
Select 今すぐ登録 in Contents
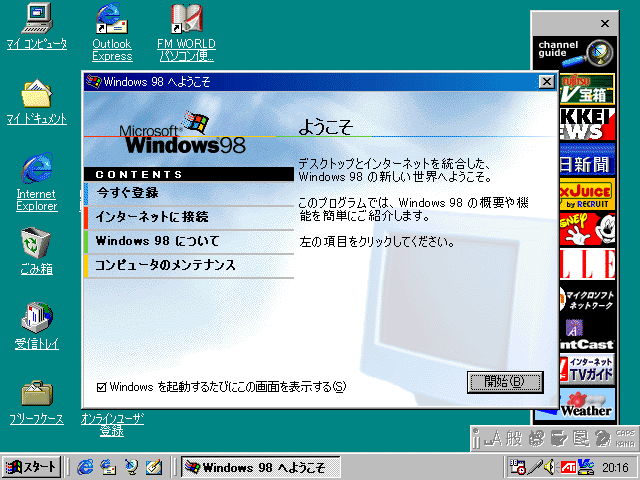click(x=189, y=193)
